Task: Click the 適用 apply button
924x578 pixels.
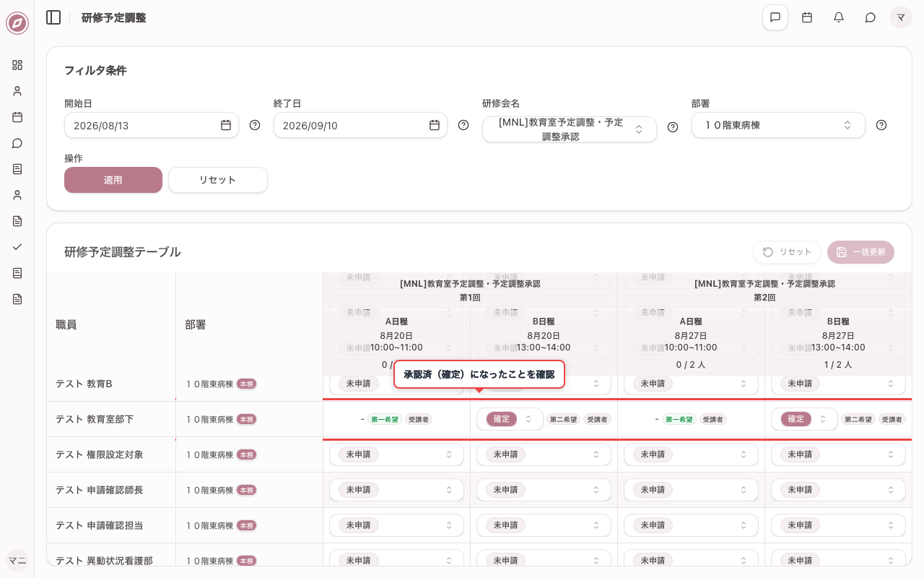Action: [x=113, y=180]
